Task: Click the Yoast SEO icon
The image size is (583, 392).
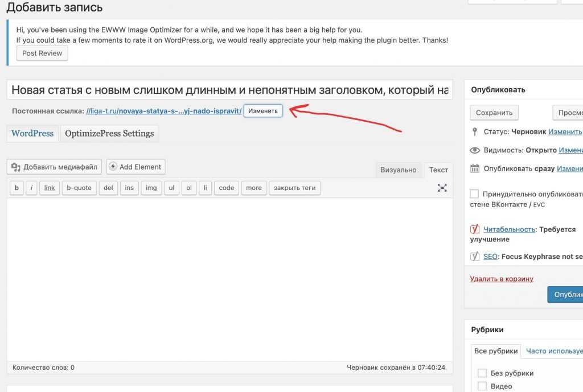Action: point(475,257)
